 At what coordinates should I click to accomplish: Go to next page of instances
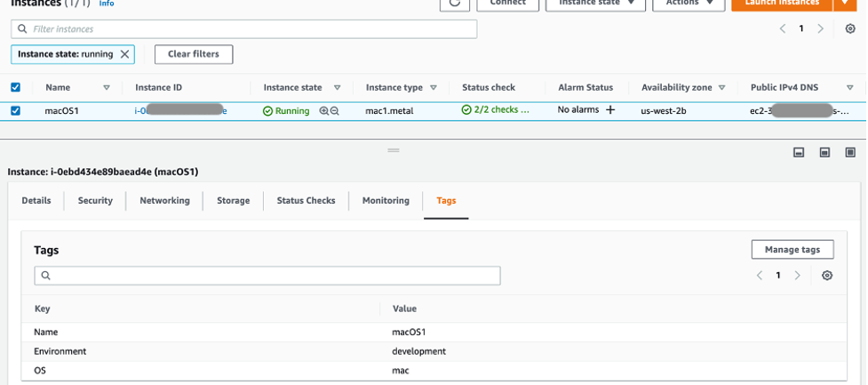pyautogui.click(x=820, y=28)
